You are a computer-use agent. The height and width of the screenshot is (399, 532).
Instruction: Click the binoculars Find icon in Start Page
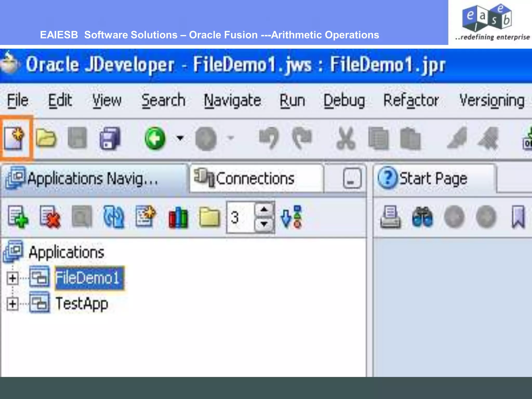click(x=422, y=217)
